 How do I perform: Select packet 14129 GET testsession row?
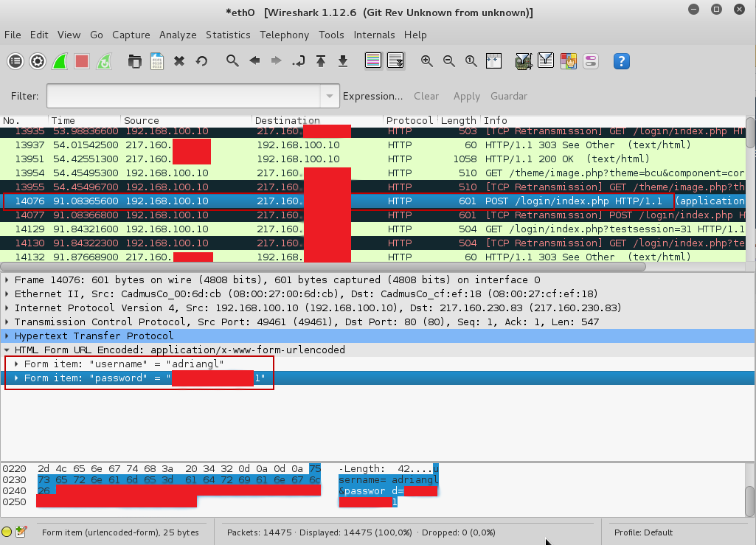coord(372,229)
